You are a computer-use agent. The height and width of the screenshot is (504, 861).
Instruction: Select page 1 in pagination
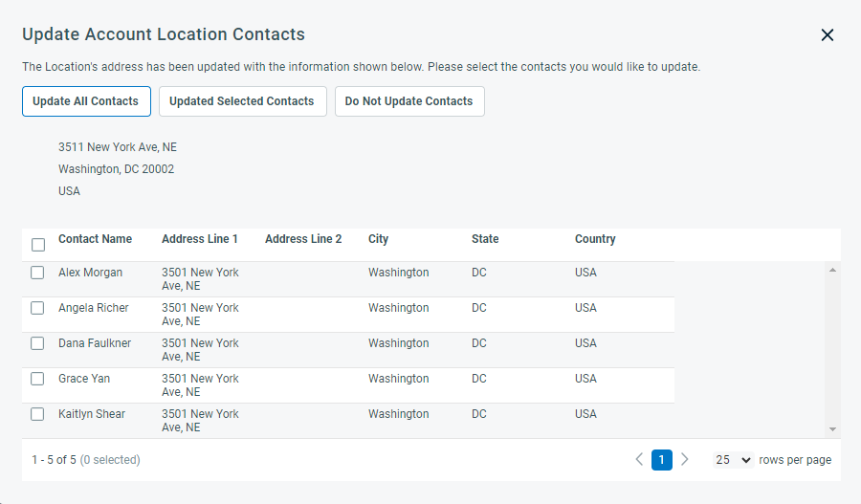pos(662,459)
